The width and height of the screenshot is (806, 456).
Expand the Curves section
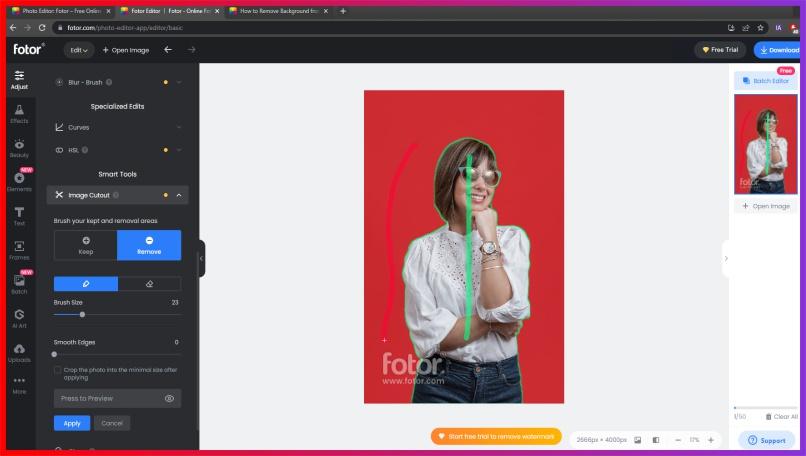pos(117,127)
